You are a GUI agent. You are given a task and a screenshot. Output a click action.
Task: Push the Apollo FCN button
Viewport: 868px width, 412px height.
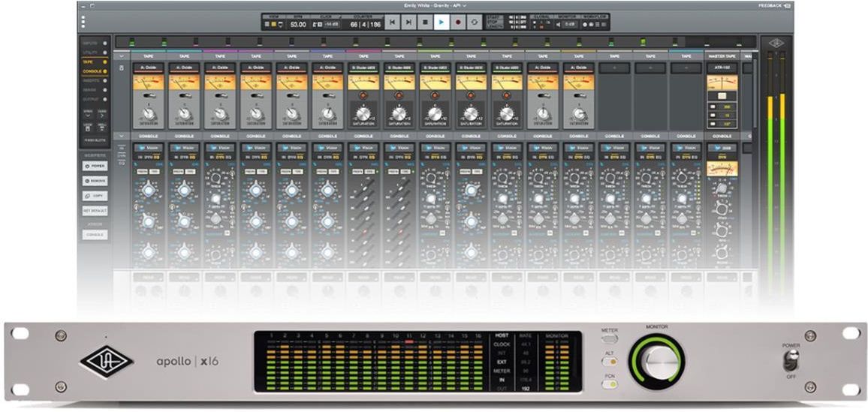(609, 383)
